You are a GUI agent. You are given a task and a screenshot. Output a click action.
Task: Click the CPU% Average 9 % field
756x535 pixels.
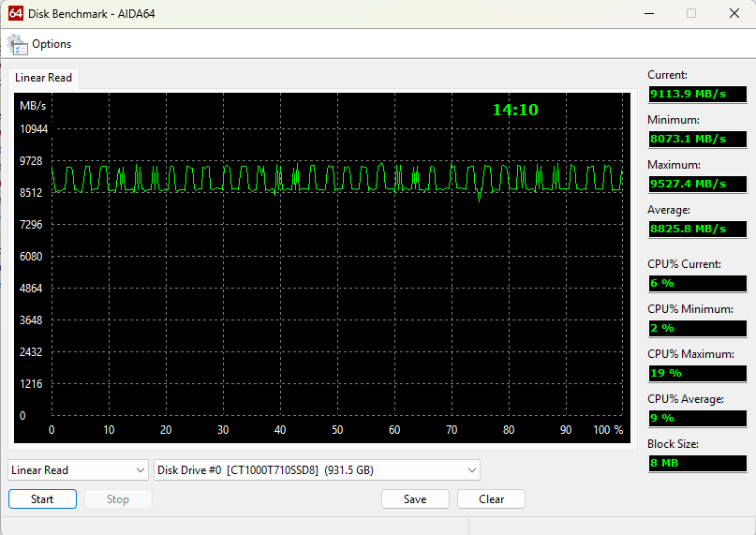[697, 418]
